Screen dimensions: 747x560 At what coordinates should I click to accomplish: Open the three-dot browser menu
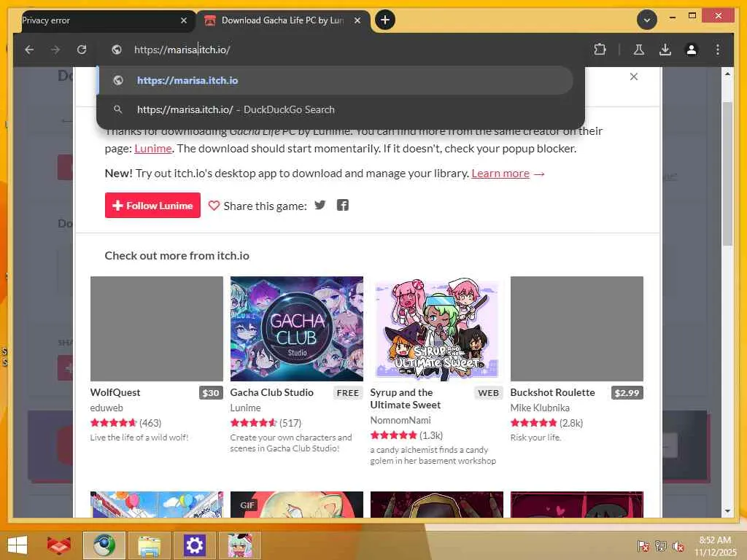(x=718, y=50)
